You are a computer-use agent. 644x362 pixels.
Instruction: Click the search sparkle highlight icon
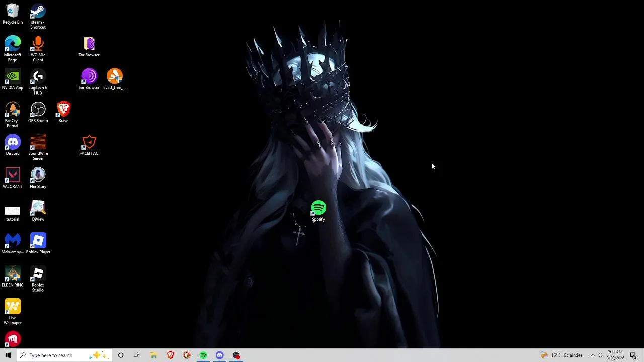coord(98,355)
